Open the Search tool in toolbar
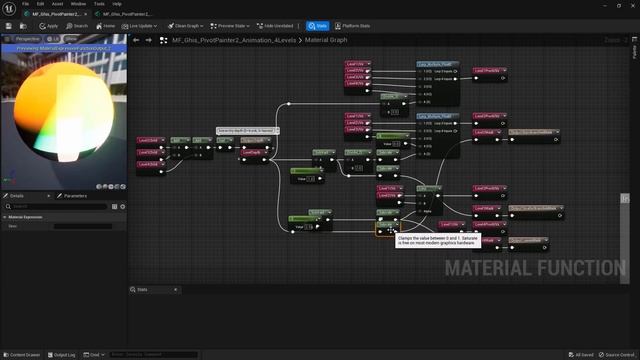Viewport: 640px width, 360px height. click(x=77, y=26)
